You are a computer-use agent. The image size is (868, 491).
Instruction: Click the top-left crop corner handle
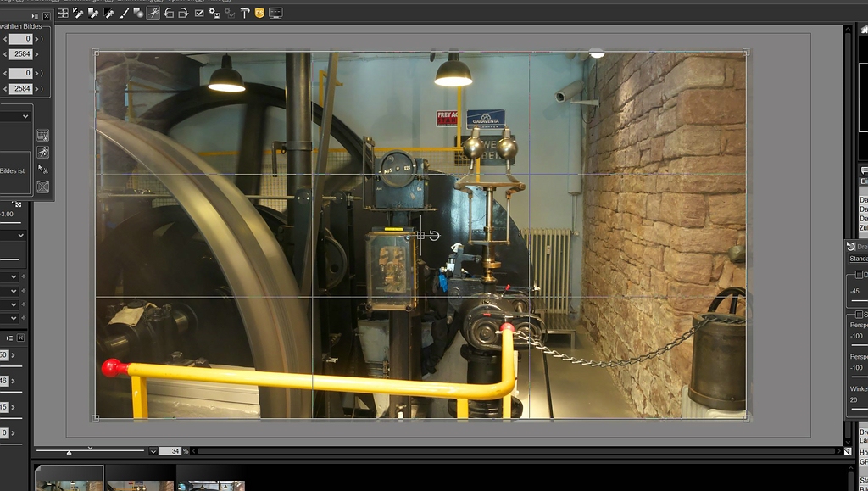95,53
